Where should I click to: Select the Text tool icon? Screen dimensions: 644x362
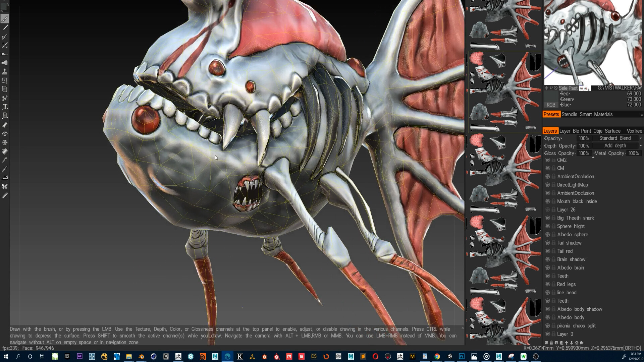click(5, 107)
